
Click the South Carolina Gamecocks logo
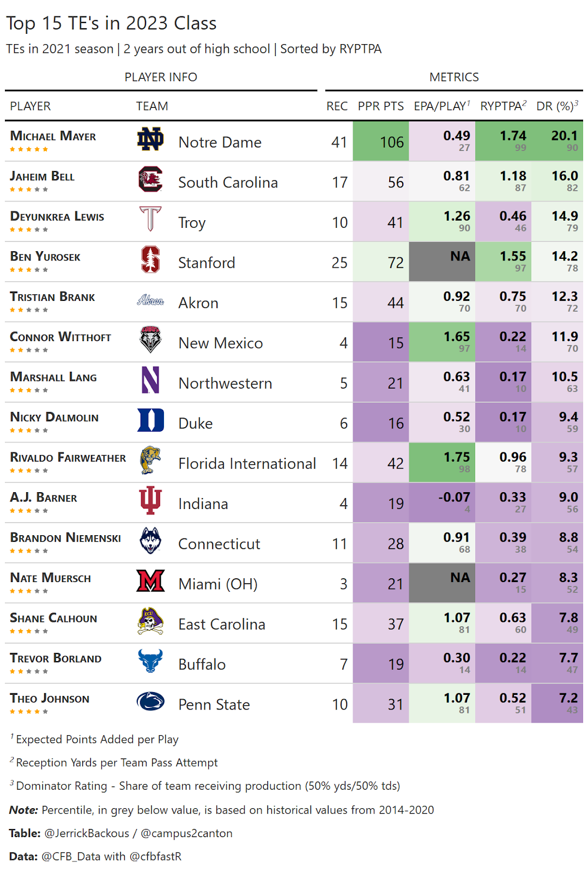click(150, 179)
